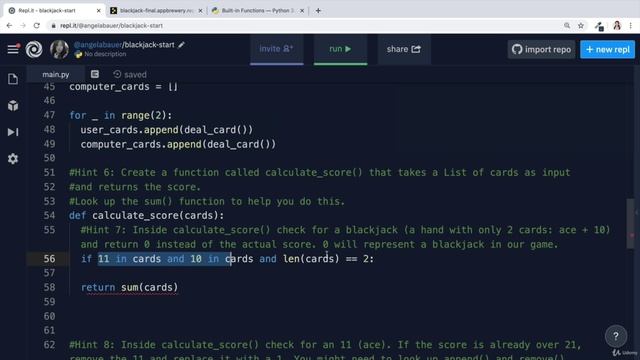Go back in browser history
Viewport: 640px width, 360px height.
(x=9, y=25)
